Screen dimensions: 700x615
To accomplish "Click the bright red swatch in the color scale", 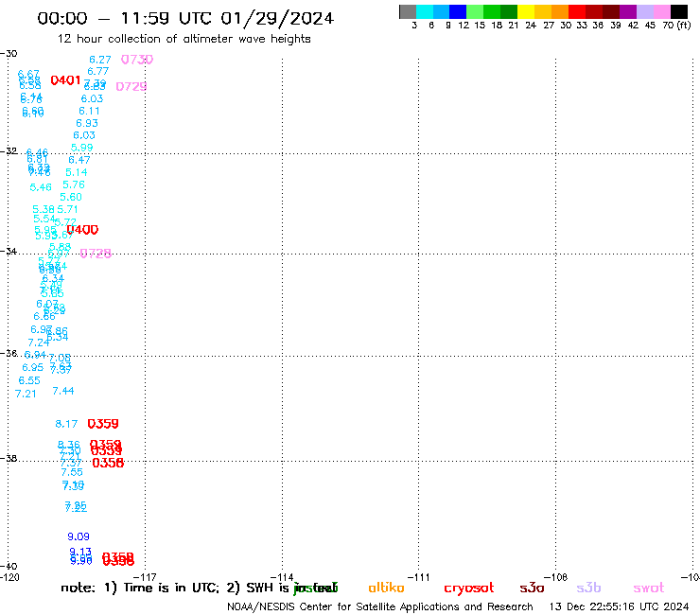I will 577,11.
